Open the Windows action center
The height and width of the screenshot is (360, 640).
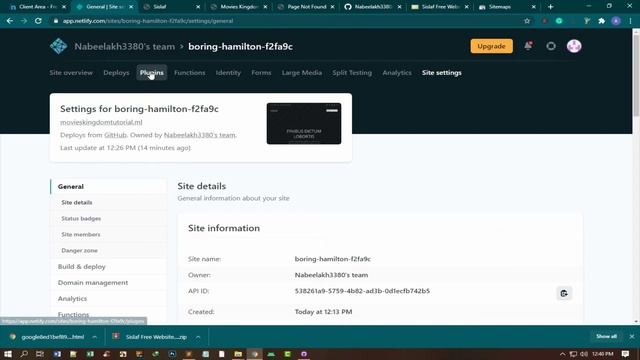coord(625,354)
